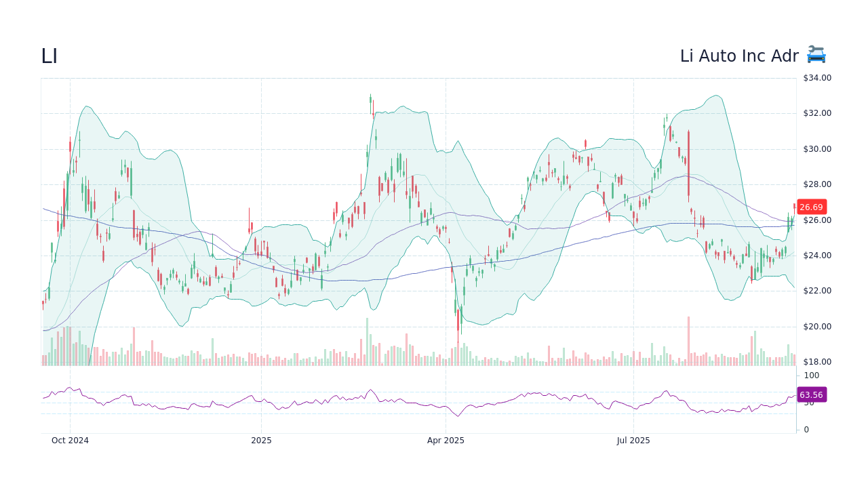The height and width of the screenshot is (488, 868).
Task: Expand the Apr 2025 date label
Action: point(447,440)
